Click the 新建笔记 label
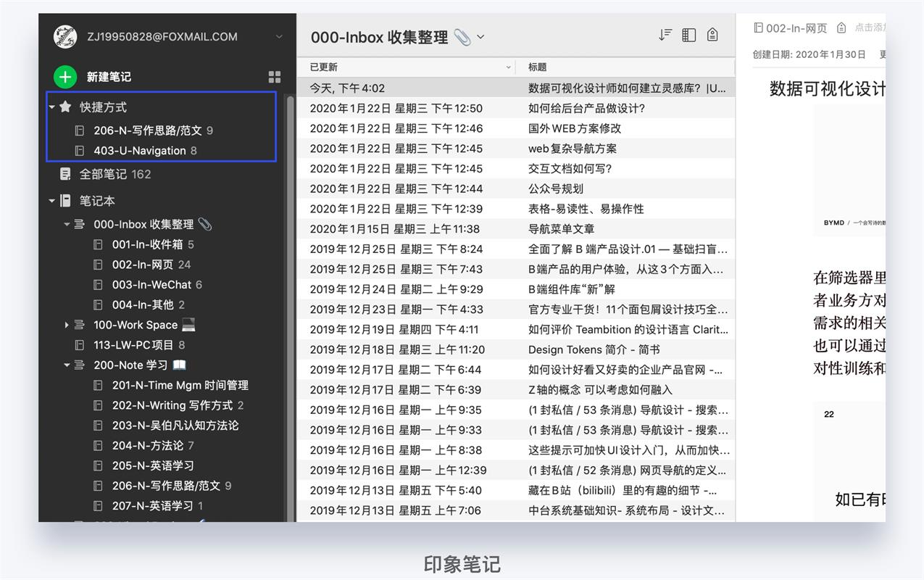Image resolution: width=924 pixels, height=580 pixels. click(109, 77)
